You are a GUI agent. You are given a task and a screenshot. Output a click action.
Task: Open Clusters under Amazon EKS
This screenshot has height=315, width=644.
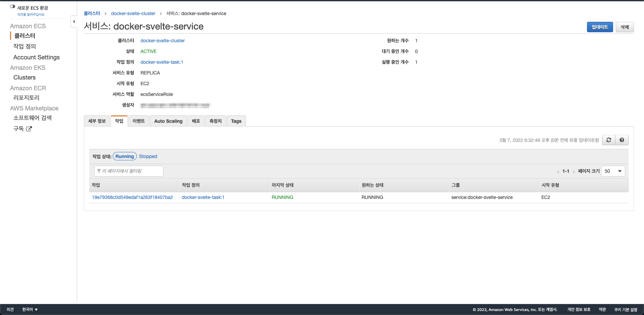(x=24, y=77)
